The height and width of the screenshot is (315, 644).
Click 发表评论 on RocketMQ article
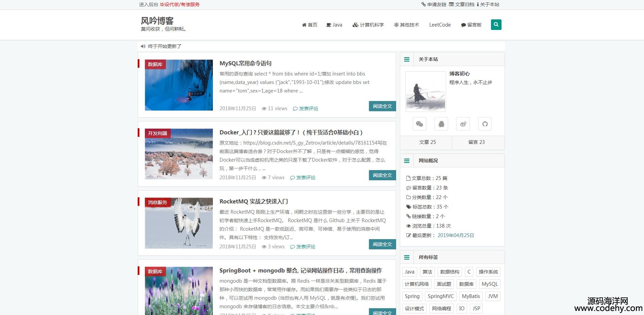pyautogui.click(x=303, y=247)
